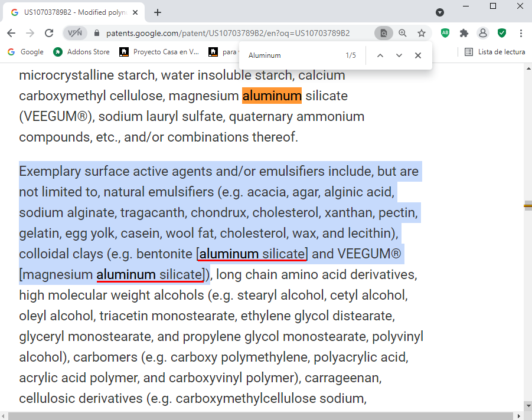Bookmark this page with the star icon
Screen dimensions: 532x420
[422, 33]
